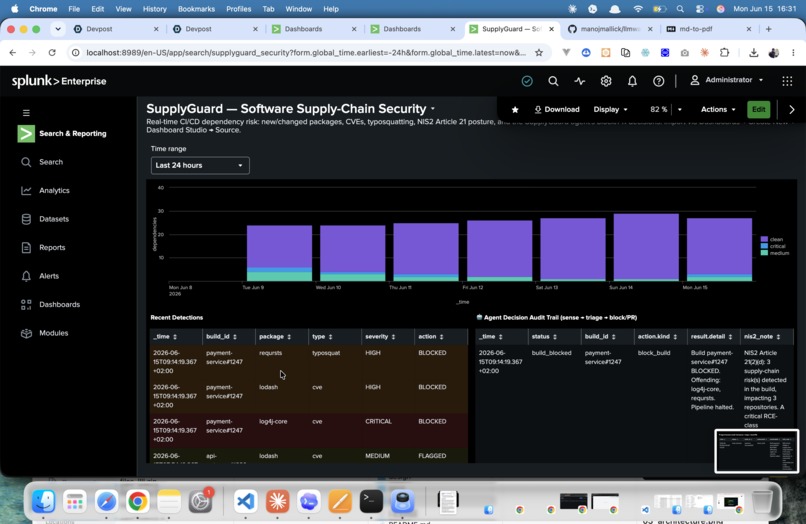The height and width of the screenshot is (524, 806).
Task: Open the Time range Last 24 hours dropdown
Action: pyautogui.click(x=200, y=166)
